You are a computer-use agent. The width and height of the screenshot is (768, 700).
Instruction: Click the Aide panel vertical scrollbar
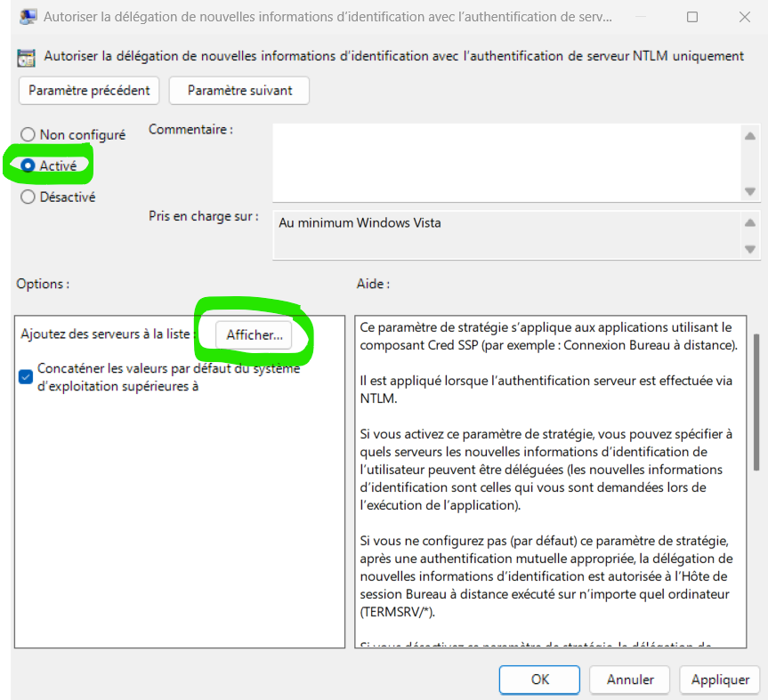click(x=756, y=402)
